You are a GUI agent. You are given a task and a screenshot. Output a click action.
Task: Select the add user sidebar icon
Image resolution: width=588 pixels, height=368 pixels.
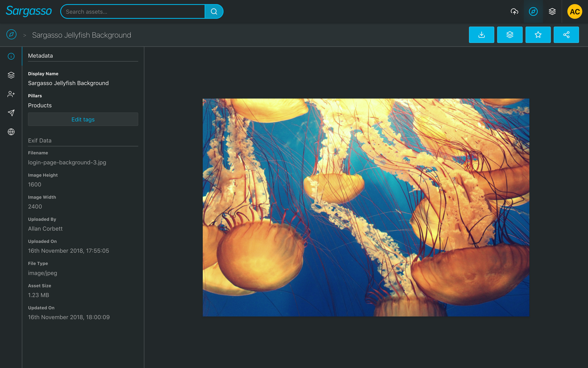[11, 94]
